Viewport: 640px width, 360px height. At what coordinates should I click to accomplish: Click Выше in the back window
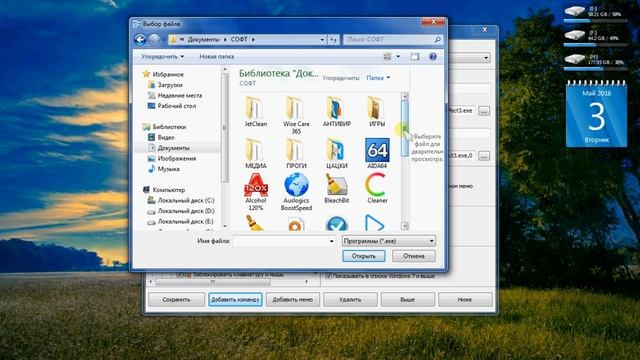click(x=407, y=300)
